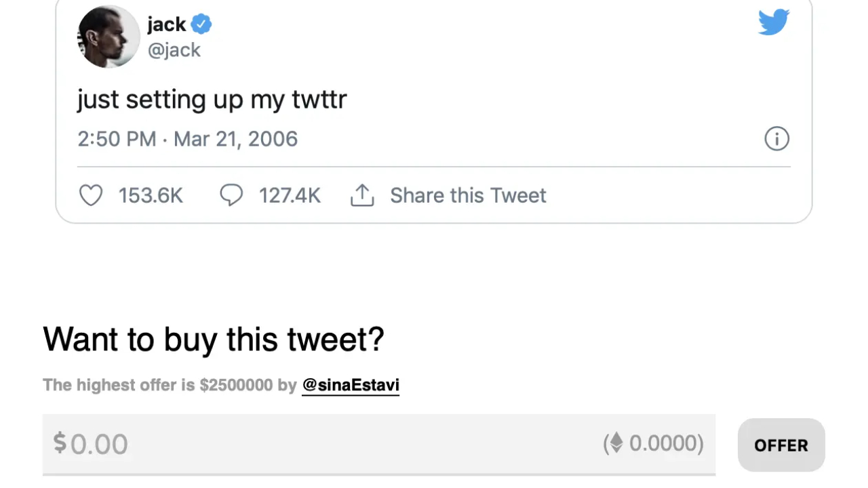
Task: Click the 127.4K replies count
Action: tap(290, 195)
